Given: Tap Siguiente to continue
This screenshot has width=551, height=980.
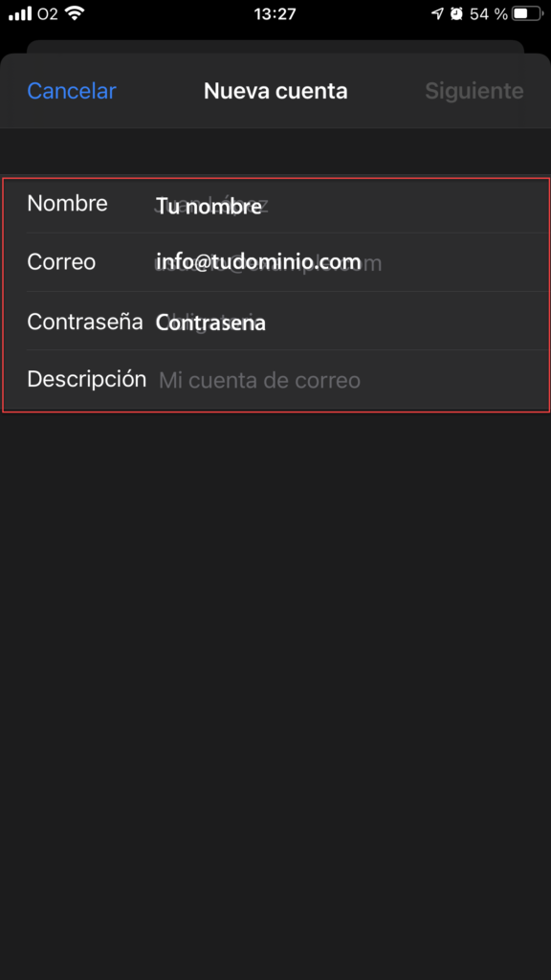Looking at the screenshot, I should click(x=474, y=91).
